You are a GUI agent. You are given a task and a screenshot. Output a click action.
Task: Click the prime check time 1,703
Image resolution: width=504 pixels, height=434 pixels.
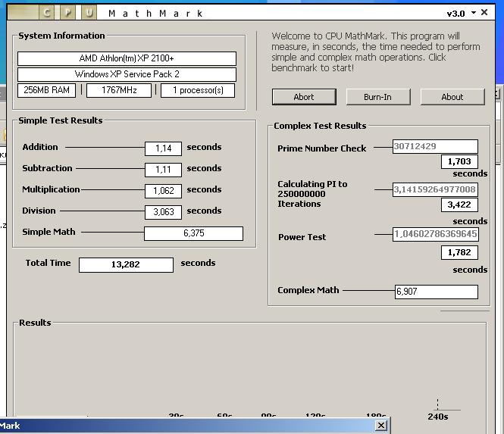459,161
